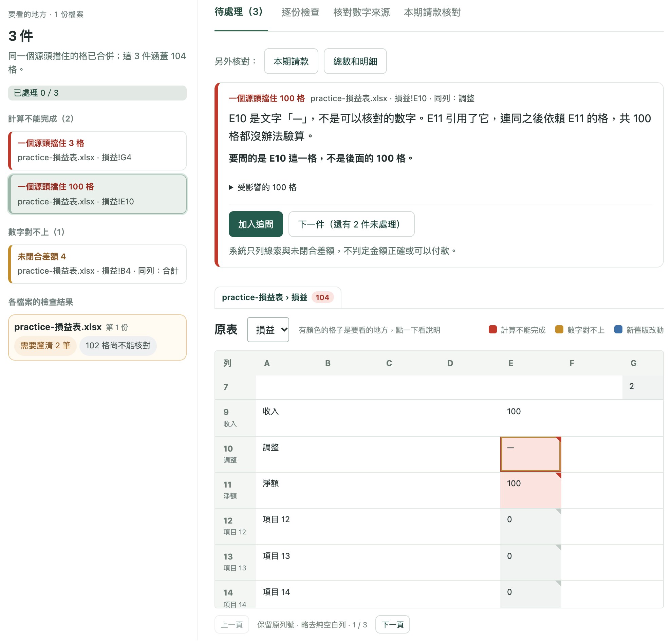Click row header 7

click(x=236, y=387)
